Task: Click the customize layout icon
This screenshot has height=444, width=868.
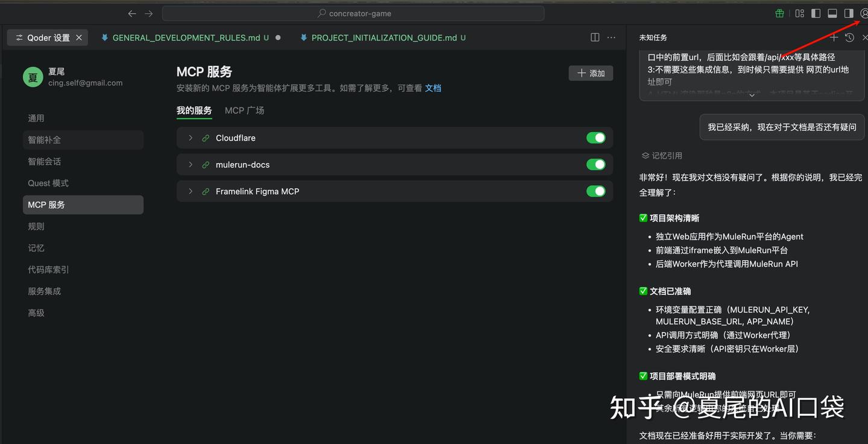Action: (x=799, y=13)
